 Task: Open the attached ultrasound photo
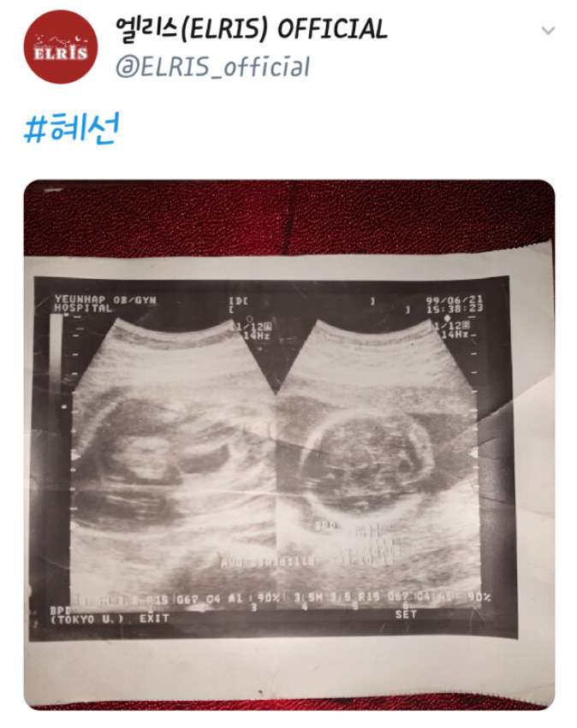point(289,445)
